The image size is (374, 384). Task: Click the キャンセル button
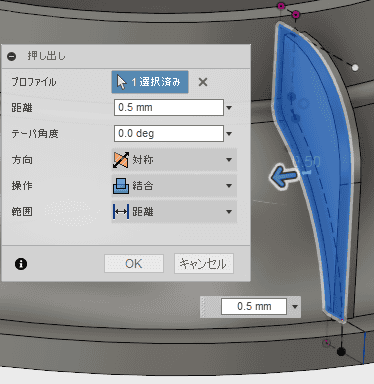[x=204, y=264]
